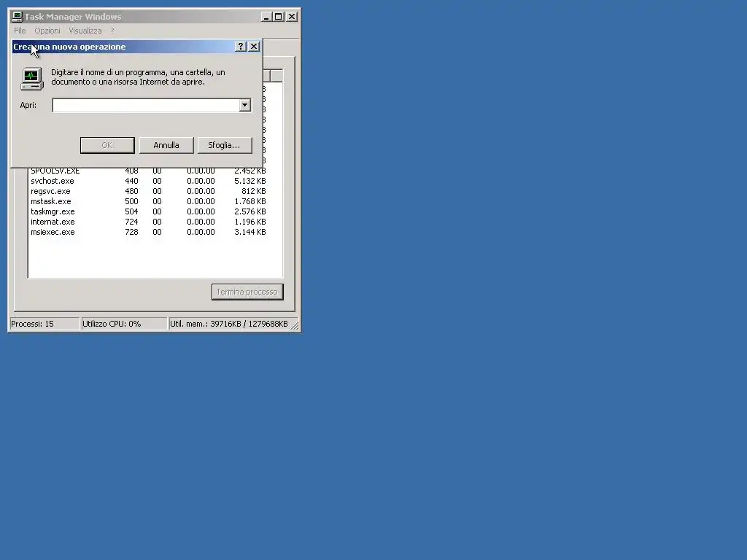Minimize the Task Manager window
Viewport: 747px width, 560px height.
pyautogui.click(x=266, y=17)
